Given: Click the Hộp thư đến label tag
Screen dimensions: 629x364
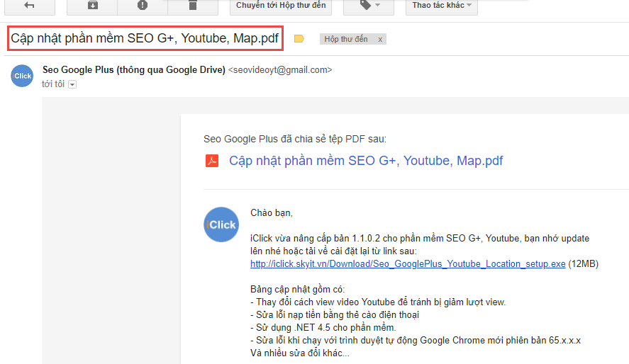Looking at the screenshot, I should coord(346,39).
